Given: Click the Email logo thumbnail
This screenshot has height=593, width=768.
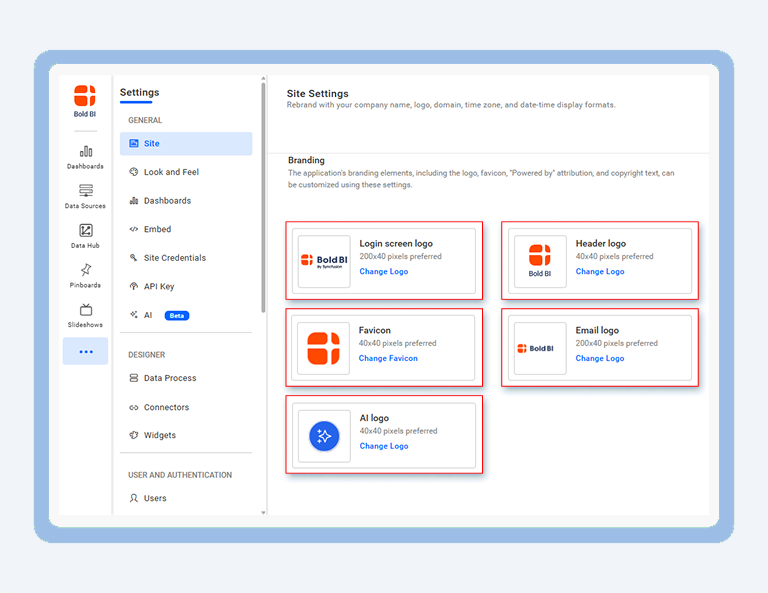Looking at the screenshot, I should [540, 348].
